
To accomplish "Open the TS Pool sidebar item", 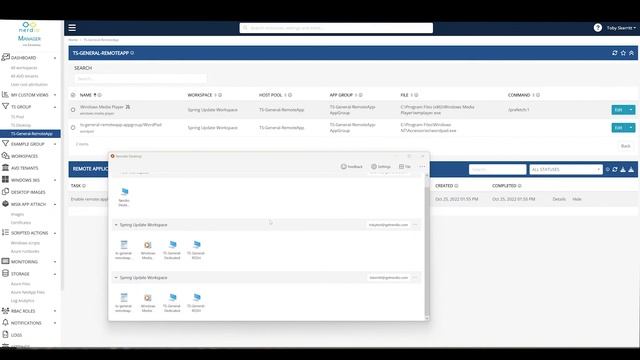I will coord(18,117).
